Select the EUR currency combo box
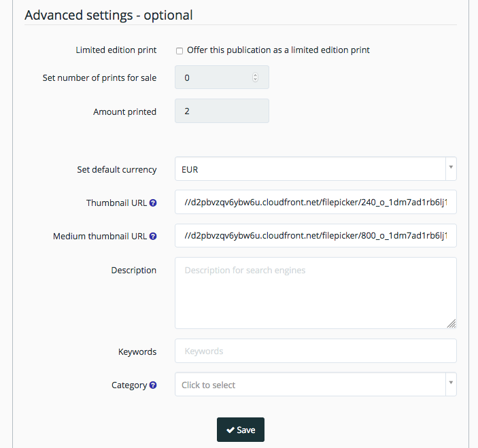478x448 pixels. 315,169
